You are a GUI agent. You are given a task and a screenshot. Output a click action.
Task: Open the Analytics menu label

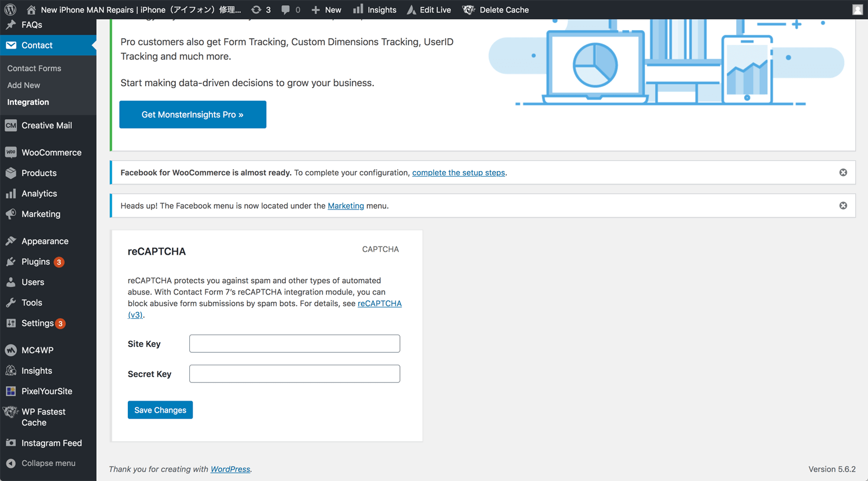(39, 193)
